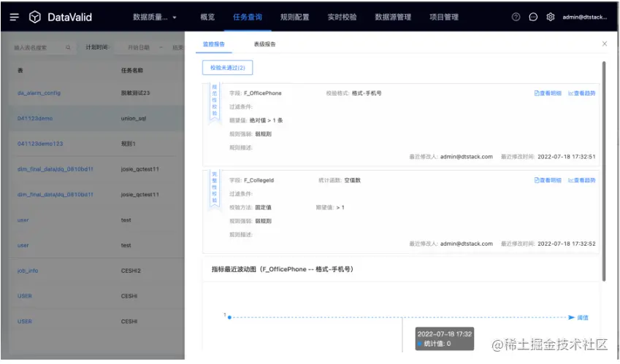Expand the 数据质量 product dropdown
The height and width of the screenshot is (364, 620).
click(155, 17)
